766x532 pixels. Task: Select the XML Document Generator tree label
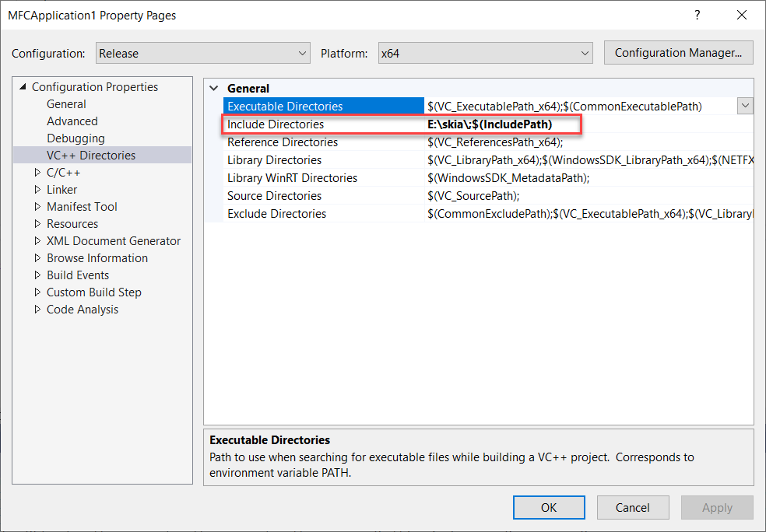pos(114,240)
